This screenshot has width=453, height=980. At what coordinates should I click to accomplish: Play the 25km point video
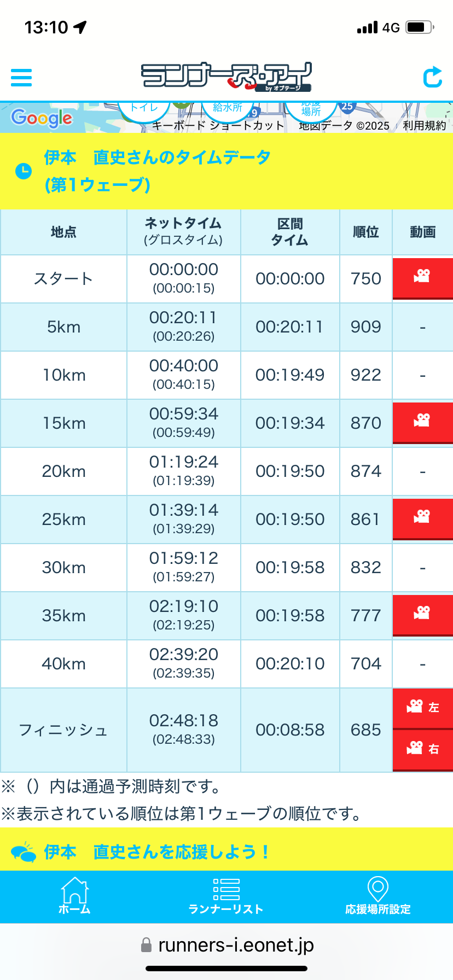click(x=422, y=517)
